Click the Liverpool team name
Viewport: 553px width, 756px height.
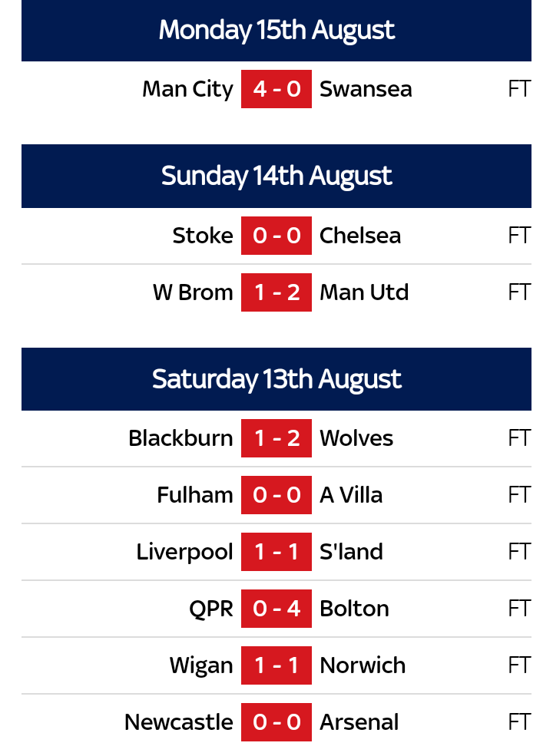click(x=184, y=552)
